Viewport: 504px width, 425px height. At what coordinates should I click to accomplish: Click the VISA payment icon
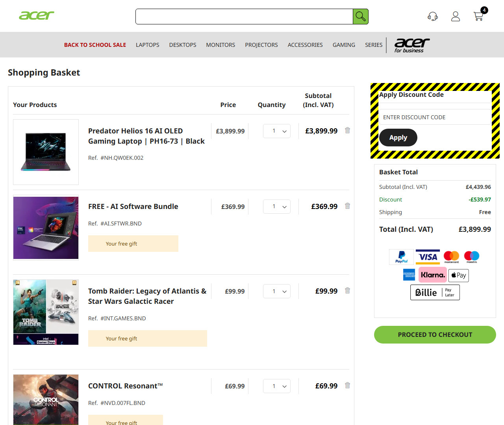pyautogui.click(x=428, y=257)
